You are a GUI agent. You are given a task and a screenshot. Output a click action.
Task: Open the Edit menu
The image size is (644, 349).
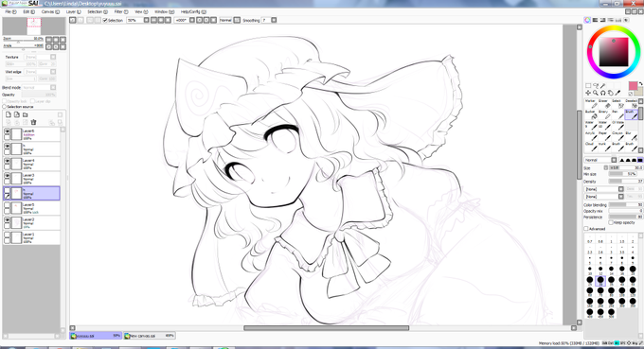[28, 12]
